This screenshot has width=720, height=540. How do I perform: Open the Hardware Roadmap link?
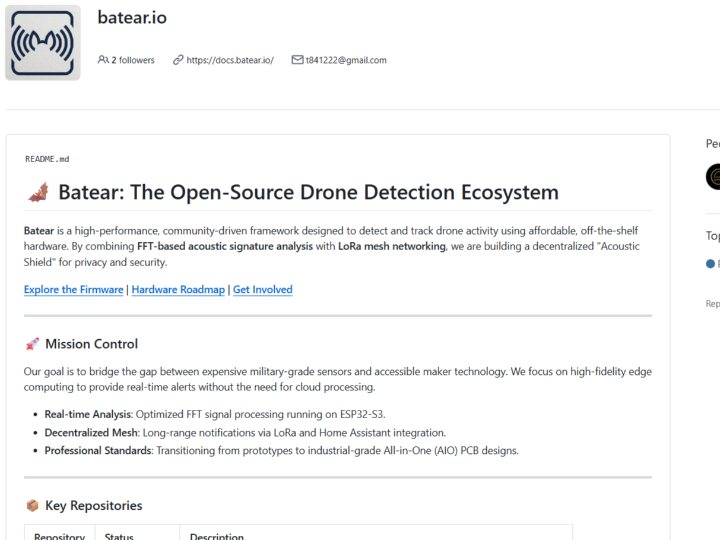pyautogui.click(x=178, y=290)
